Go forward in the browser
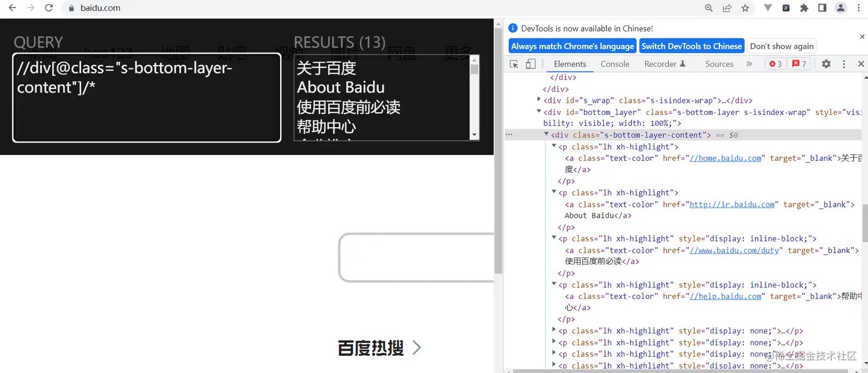The width and height of the screenshot is (868, 373). pyautogui.click(x=30, y=8)
